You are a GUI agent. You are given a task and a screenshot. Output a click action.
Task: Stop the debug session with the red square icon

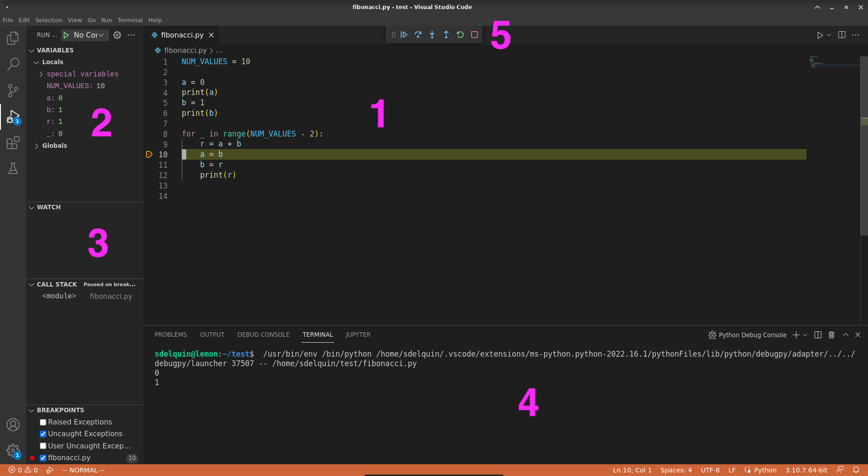[x=474, y=34]
